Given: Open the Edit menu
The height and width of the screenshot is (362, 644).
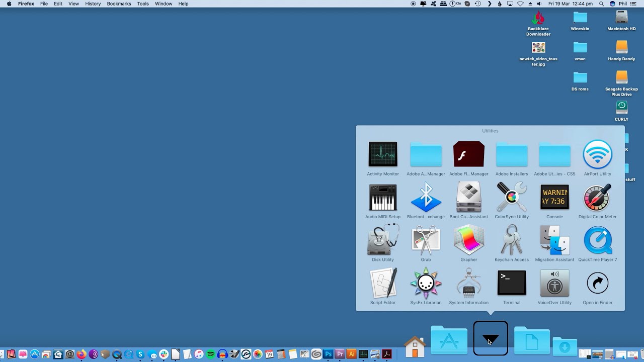Looking at the screenshot, I should (x=58, y=4).
